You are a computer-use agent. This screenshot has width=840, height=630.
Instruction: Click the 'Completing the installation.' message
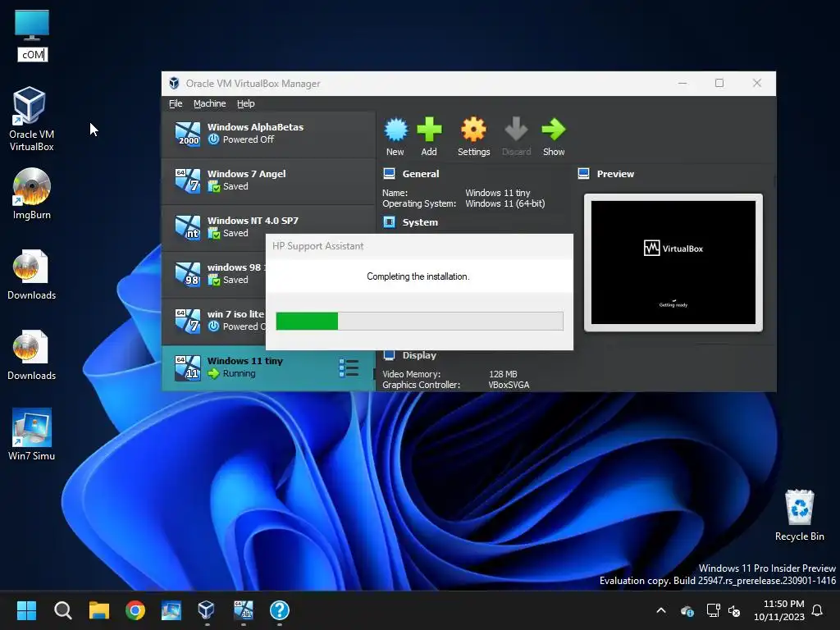click(x=418, y=276)
